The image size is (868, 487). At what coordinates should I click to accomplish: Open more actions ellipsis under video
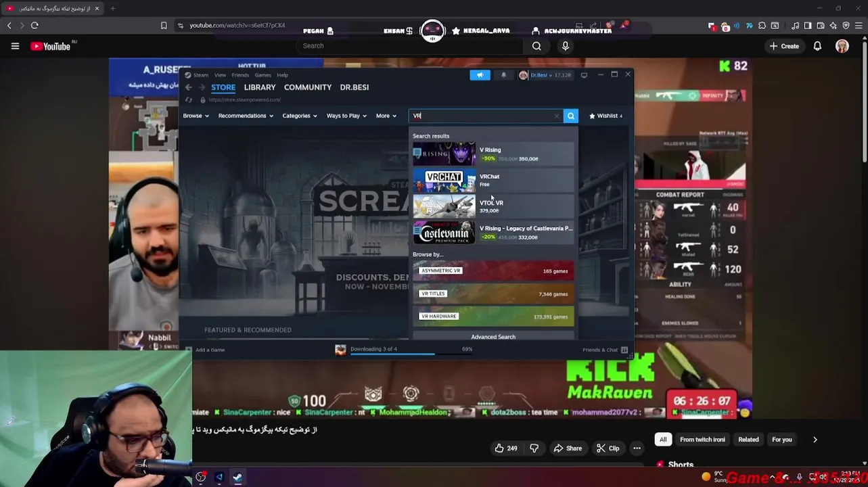(637, 448)
